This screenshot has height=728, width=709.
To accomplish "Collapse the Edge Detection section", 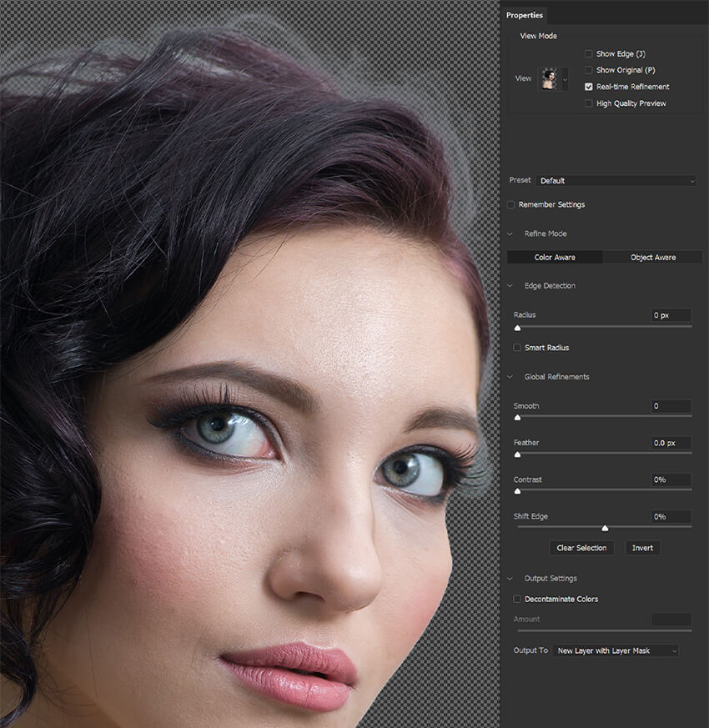I will [510, 286].
